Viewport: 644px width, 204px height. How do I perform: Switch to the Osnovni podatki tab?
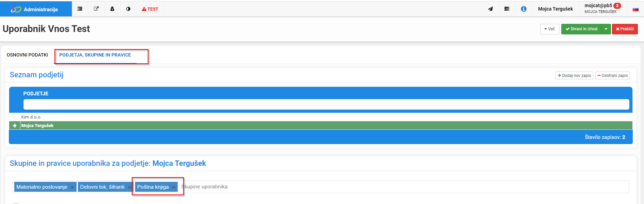tap(27, 55)
